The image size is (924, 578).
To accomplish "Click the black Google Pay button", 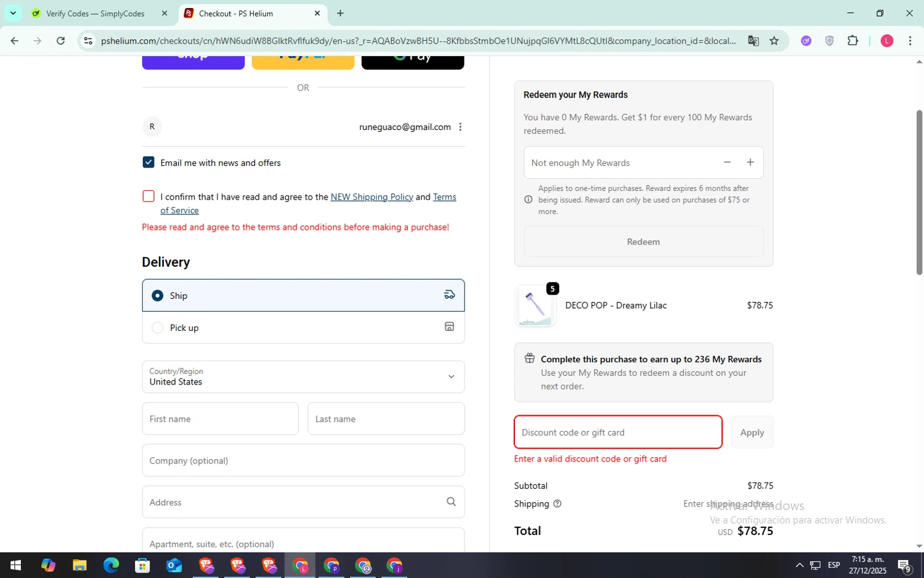I will tap(413, 62).
